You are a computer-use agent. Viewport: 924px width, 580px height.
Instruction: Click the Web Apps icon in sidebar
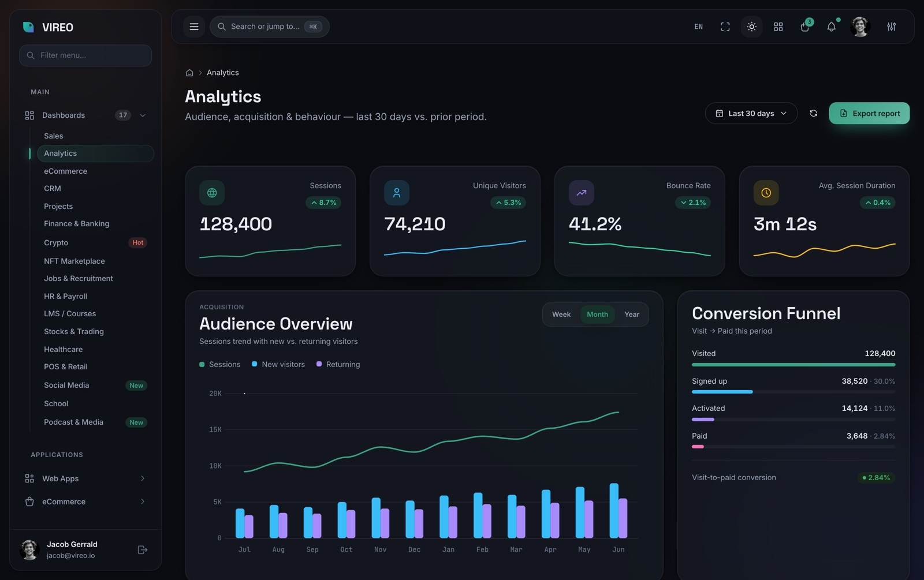pyautogui.click(x=29, y=478)
